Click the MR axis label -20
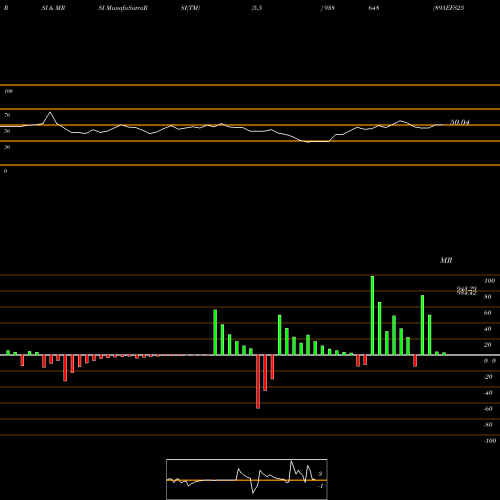 click(x=488, y=377)
